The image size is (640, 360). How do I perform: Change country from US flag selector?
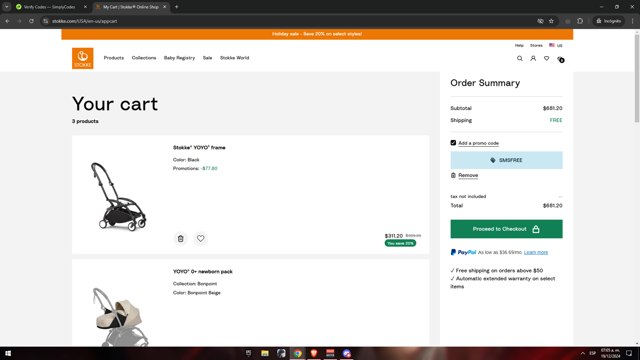[x=556, y=45]
